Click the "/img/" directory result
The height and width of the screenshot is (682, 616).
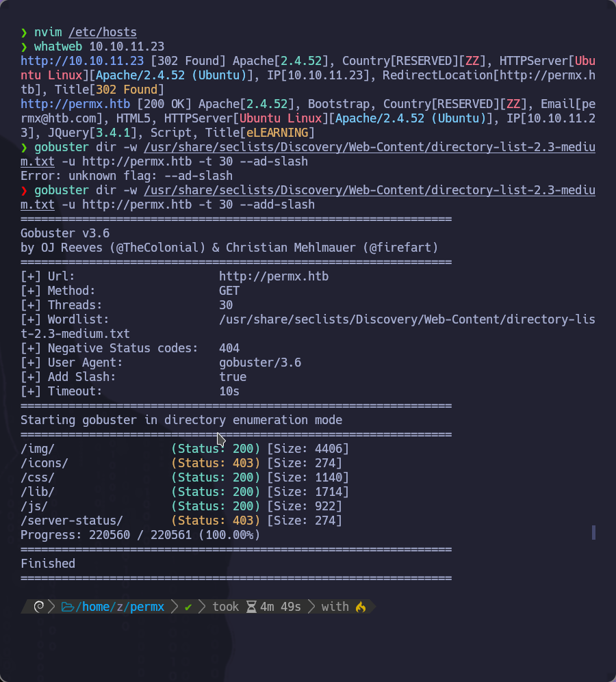38,449
